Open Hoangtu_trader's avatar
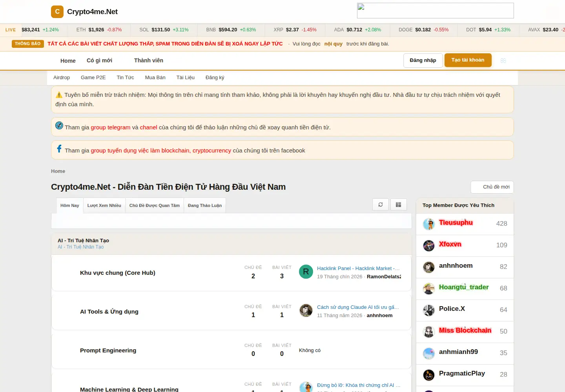565x392 pixels. point(429,289)
